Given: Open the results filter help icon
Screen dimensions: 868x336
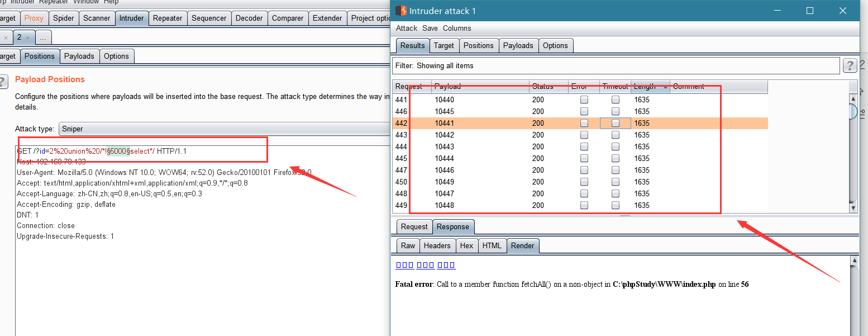Looking at the screenshot, I should point(850,66).
